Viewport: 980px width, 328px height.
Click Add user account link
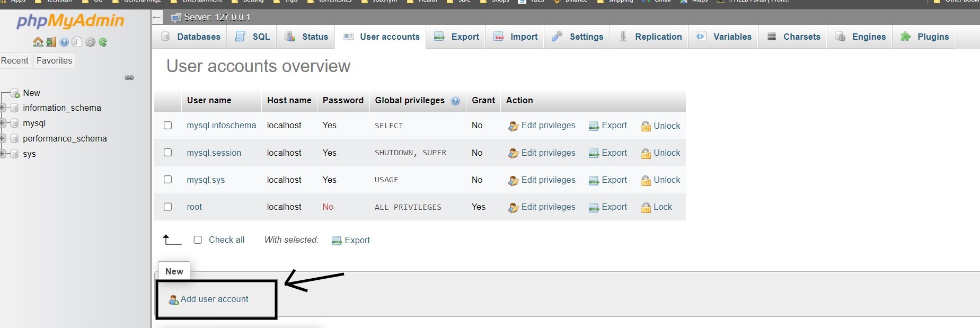tap(214, 299)
